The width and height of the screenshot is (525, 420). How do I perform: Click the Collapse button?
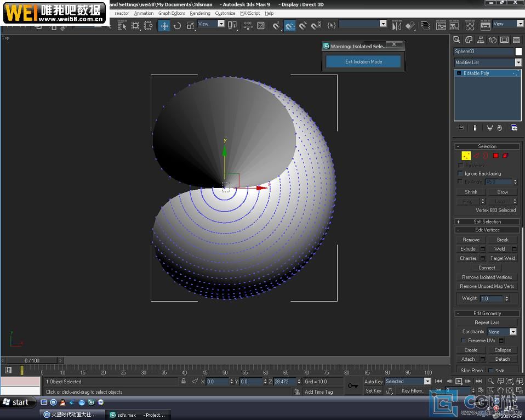click(503, 350)
